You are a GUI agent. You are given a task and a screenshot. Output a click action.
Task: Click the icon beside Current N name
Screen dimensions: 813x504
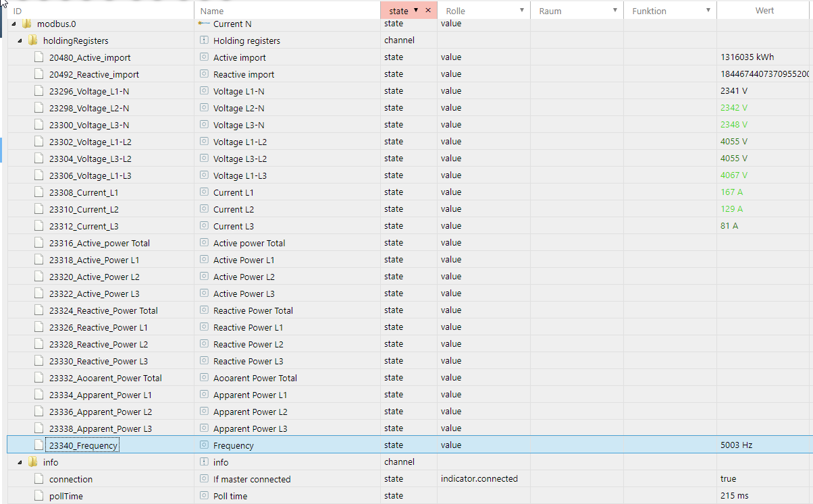(x=204, y=24)
